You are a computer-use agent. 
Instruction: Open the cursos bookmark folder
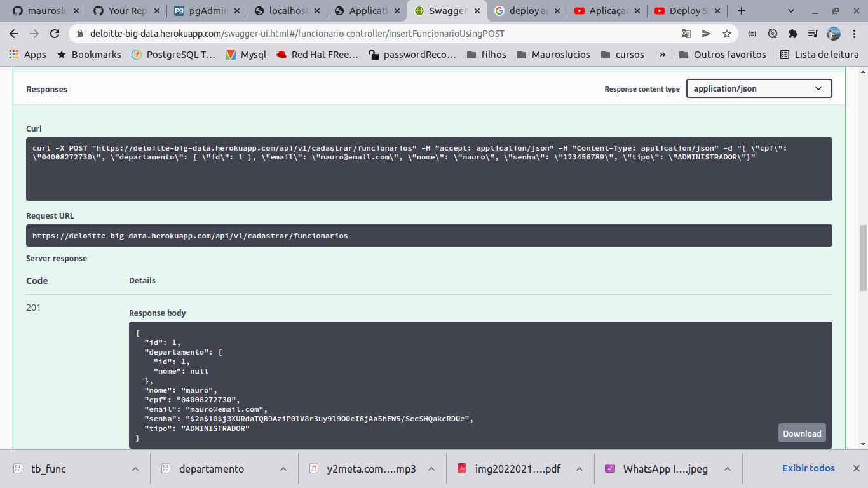[x=622, y=55]
